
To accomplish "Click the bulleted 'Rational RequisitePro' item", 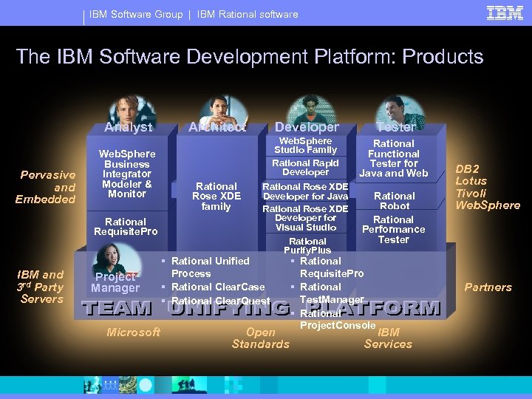I will 332,267.
